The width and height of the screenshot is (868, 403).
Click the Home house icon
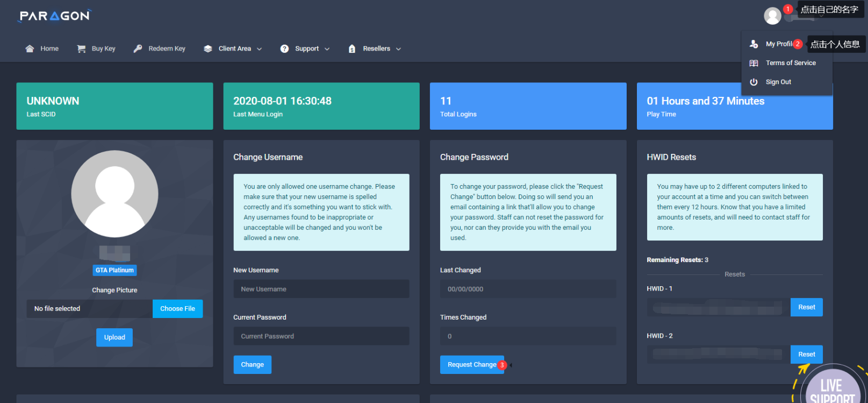click(x=30, y=48)
